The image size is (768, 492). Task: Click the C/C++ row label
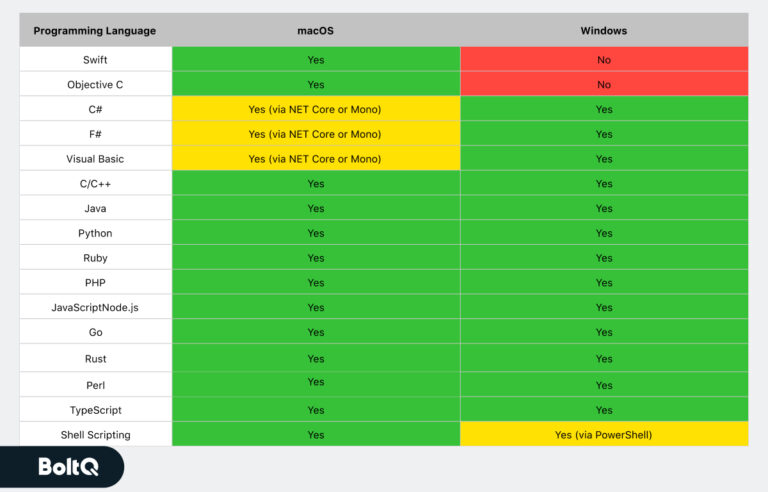click(95, 184)
